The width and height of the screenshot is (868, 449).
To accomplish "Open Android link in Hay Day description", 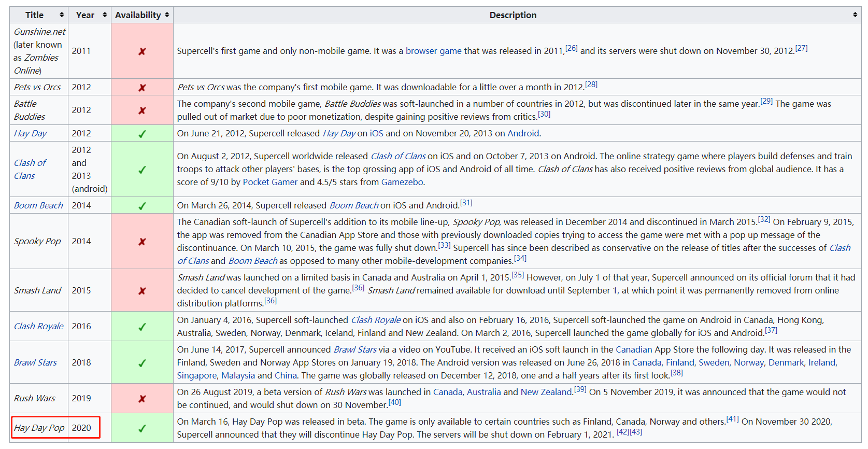I will 523,133.
